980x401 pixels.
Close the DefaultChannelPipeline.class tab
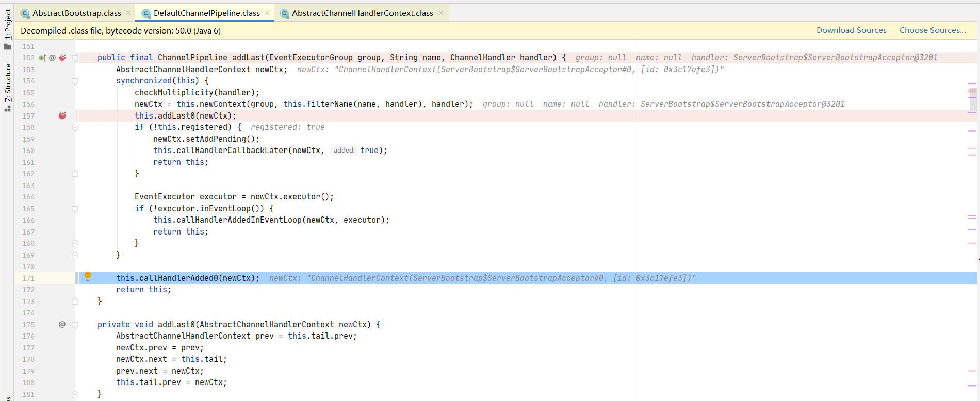click(x=267, y=13)
